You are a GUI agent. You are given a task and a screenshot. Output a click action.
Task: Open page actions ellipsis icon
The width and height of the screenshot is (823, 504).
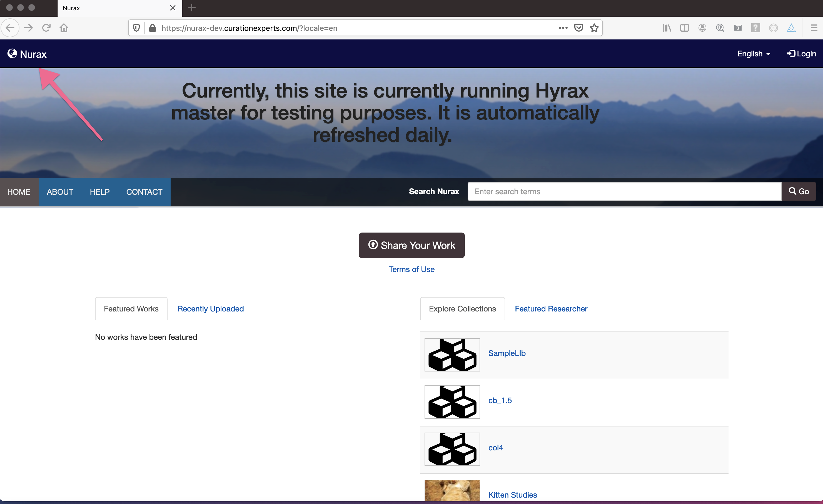tap(563, 28)
